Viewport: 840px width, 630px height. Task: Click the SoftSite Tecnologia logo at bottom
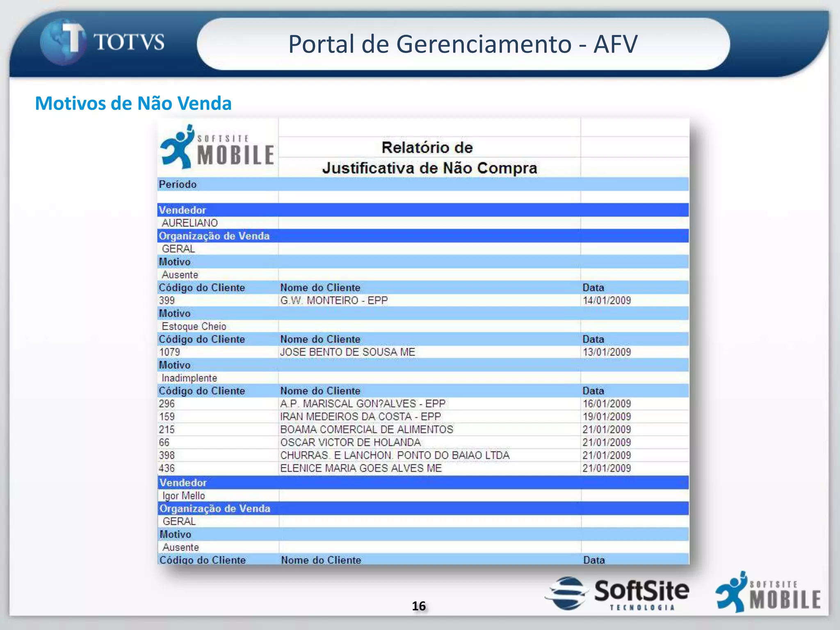click(x=617, y=594)
